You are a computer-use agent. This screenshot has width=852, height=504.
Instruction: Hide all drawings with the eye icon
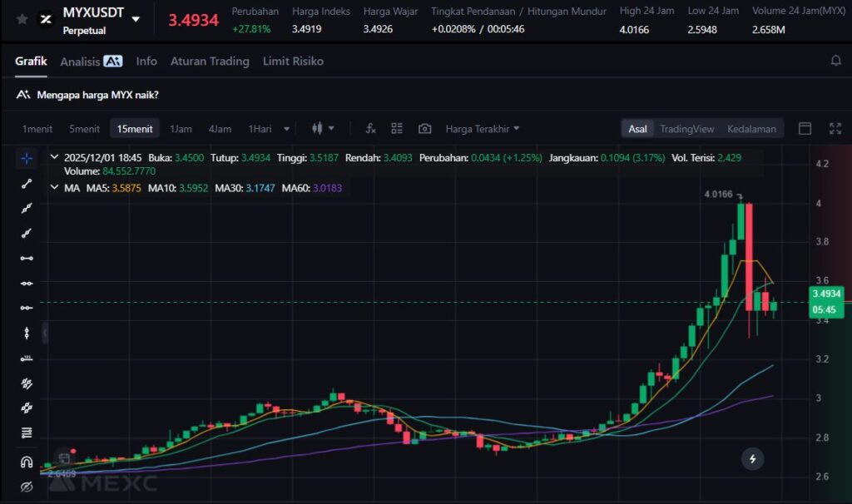click(27, 487)
